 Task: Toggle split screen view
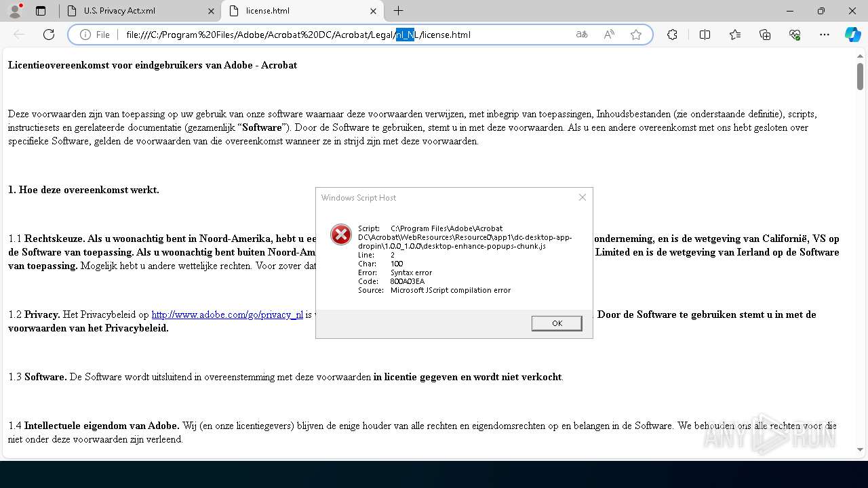(705, 35)
